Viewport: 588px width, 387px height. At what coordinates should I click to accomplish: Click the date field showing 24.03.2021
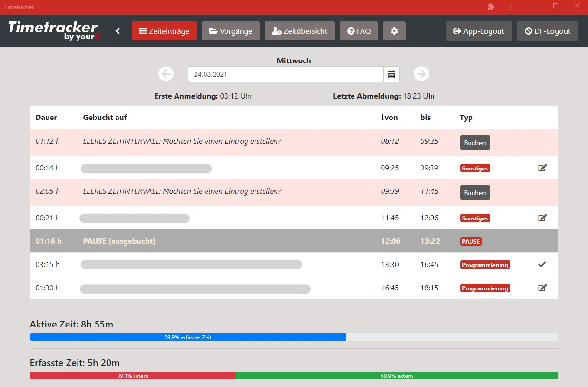tap(285, 74)
